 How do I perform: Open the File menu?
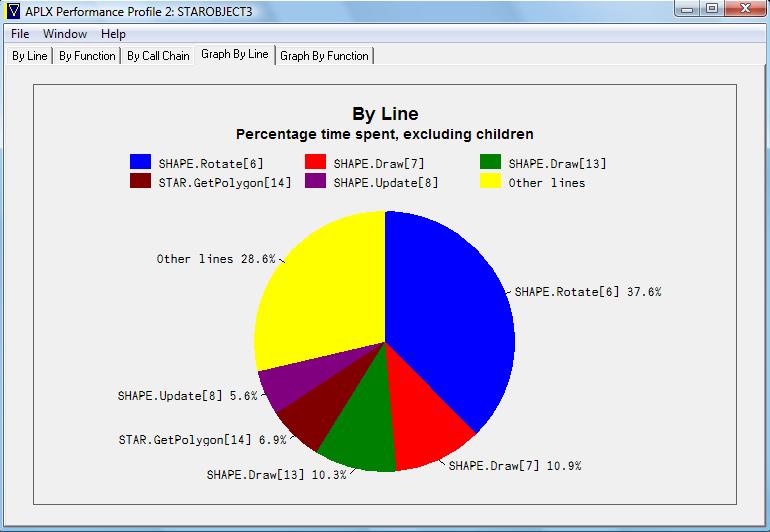(20, 34)
